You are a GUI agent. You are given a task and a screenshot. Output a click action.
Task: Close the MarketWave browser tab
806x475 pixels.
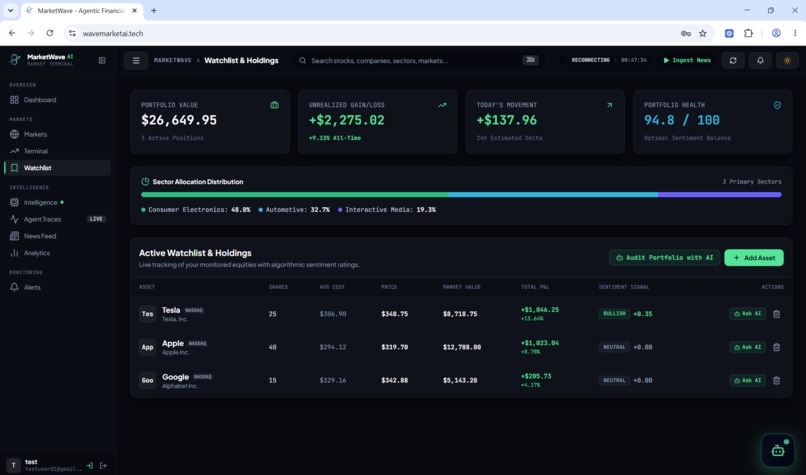[135, 10]
